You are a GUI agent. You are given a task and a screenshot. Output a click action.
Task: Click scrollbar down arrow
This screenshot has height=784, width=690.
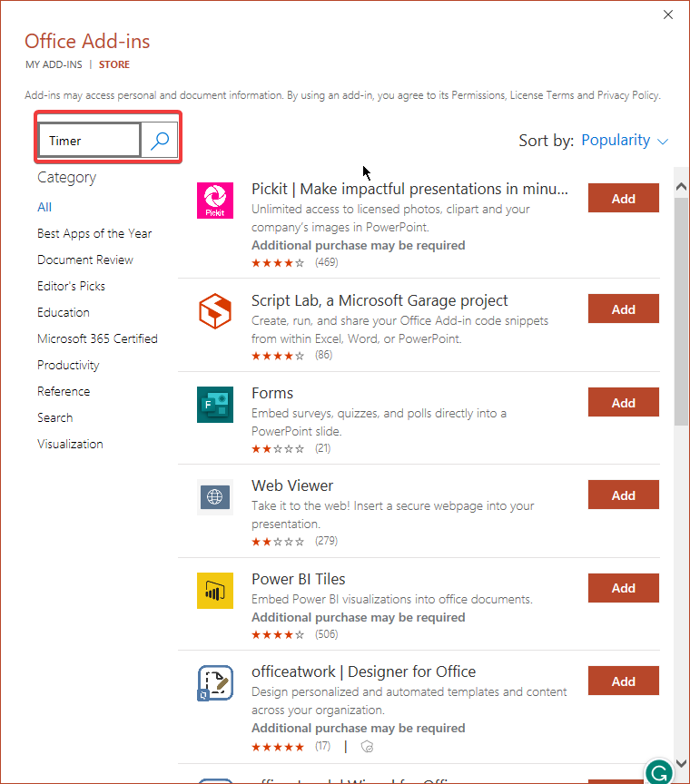[681, 763]
